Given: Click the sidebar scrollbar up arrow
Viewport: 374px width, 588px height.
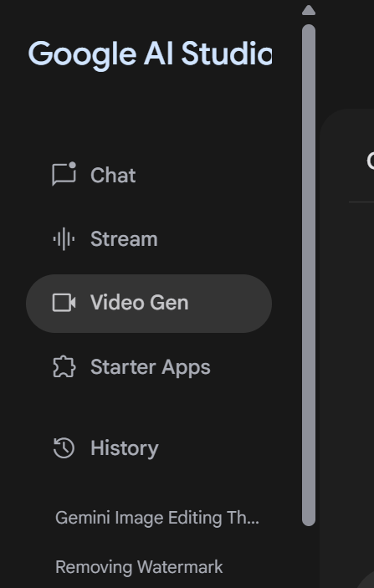Looking at the screenshot, I should click(x=309, y=10).
